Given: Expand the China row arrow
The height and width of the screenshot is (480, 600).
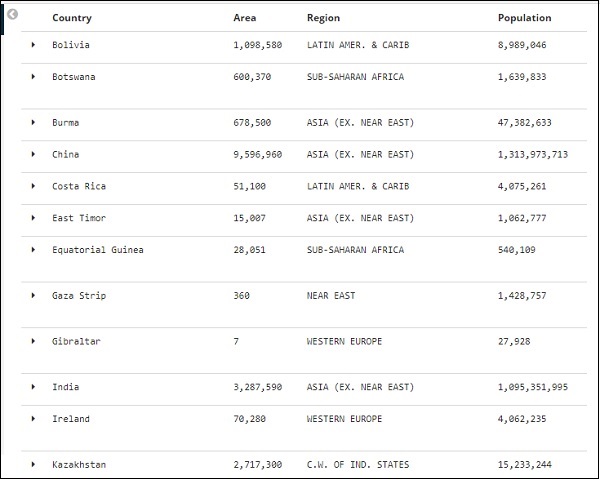Looking at the screenshot, I should pyautogui.click(x=33, y=155).
